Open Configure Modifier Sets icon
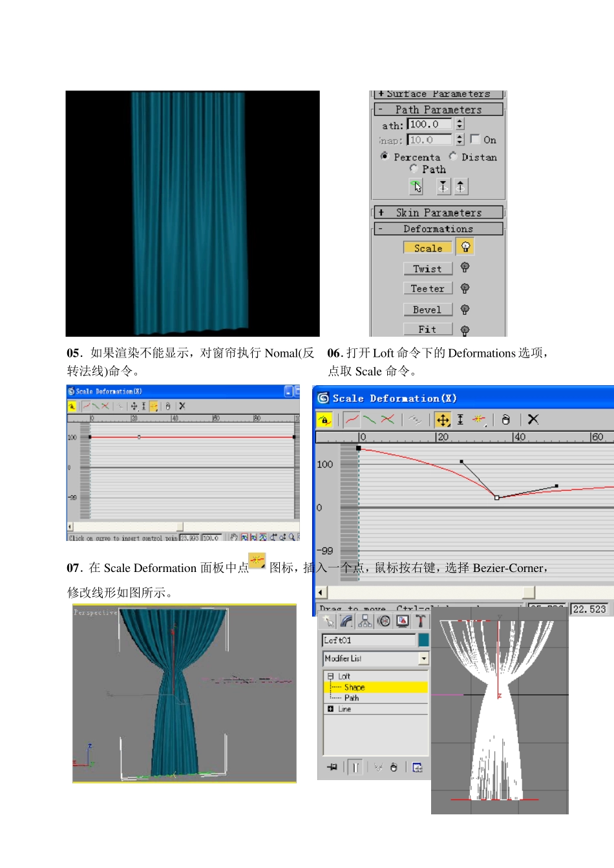The image size is (614, 868). click(x=418, y=767)
